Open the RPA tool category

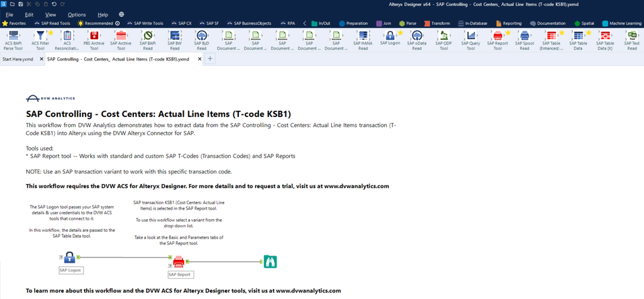(287, 24)
